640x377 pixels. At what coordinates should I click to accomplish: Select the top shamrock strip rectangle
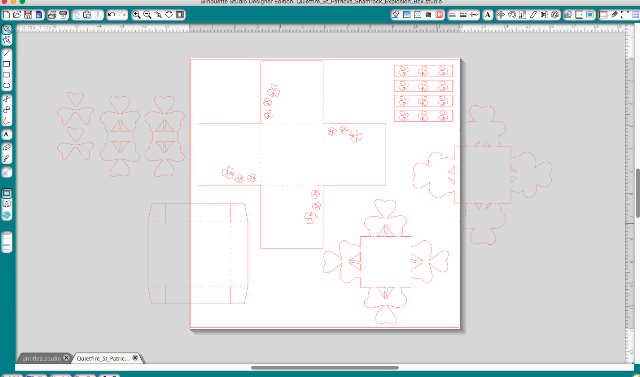point(423,71)
